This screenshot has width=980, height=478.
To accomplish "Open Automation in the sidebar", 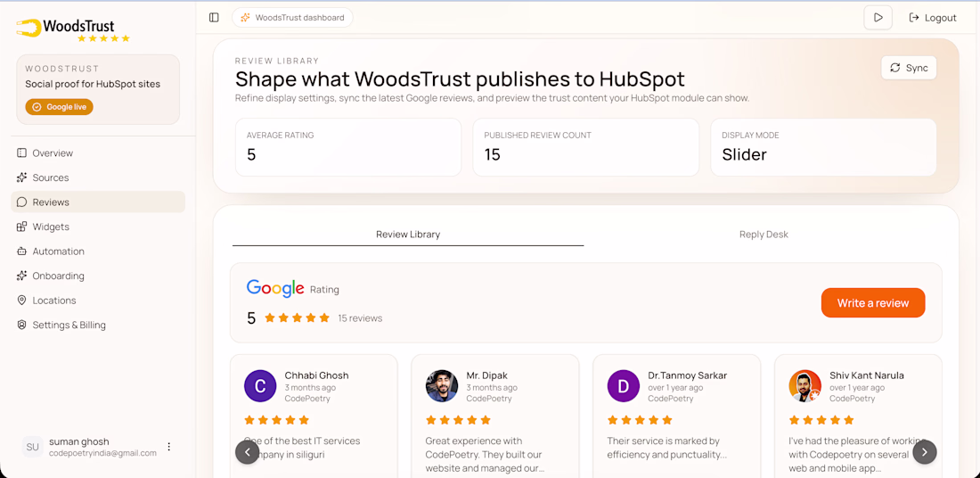I will click(98, 251).
